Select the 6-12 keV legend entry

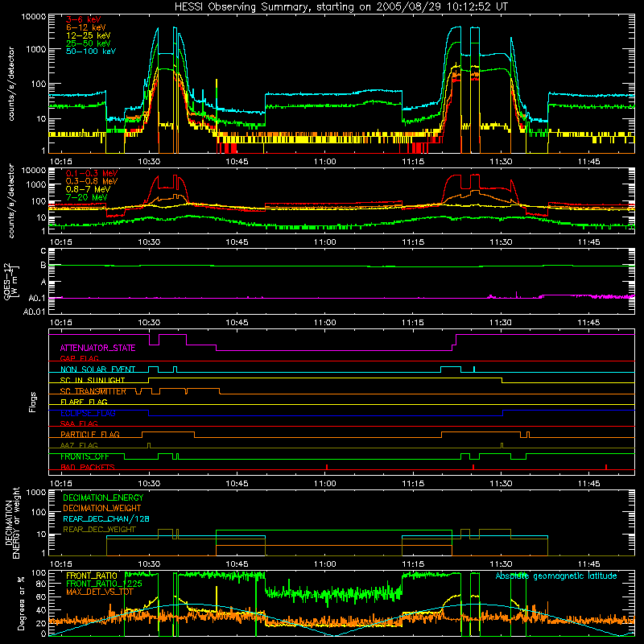click(x=86, y=27)
